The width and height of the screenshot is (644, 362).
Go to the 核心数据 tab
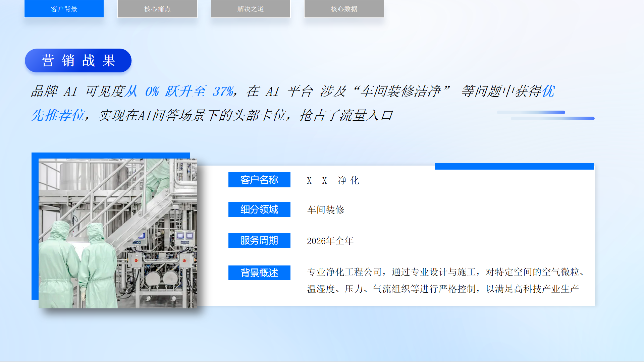click(344, 9)
